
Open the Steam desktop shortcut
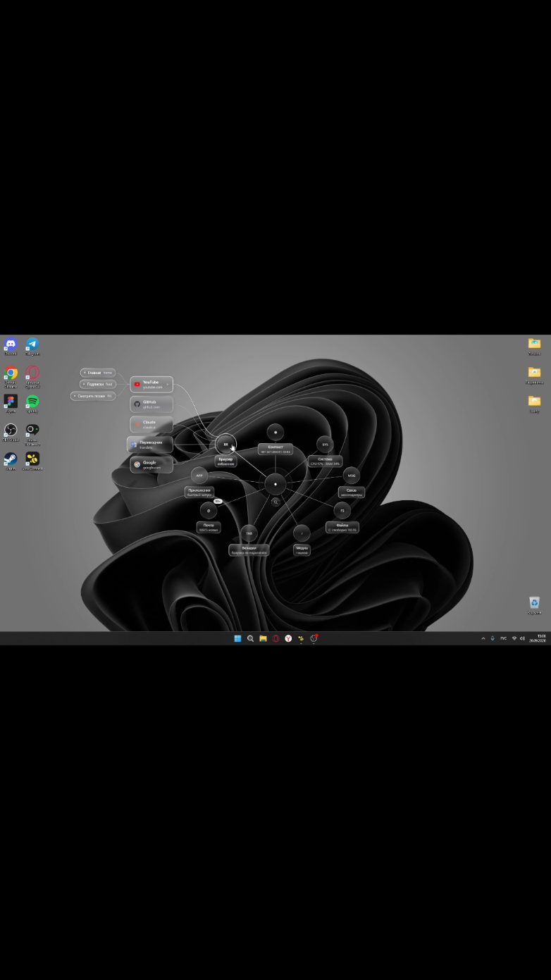(11, 460)
